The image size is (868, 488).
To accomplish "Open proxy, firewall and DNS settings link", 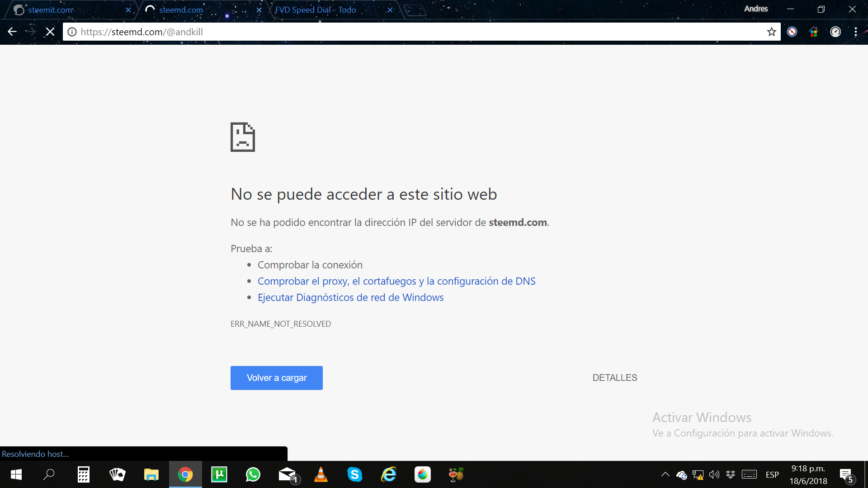I will 396,281.
